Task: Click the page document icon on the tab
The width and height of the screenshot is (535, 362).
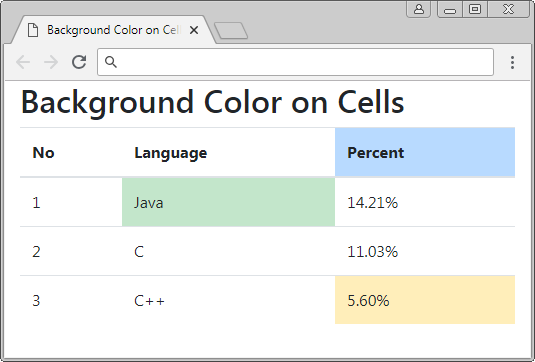Action: click(x=33, y=30)
